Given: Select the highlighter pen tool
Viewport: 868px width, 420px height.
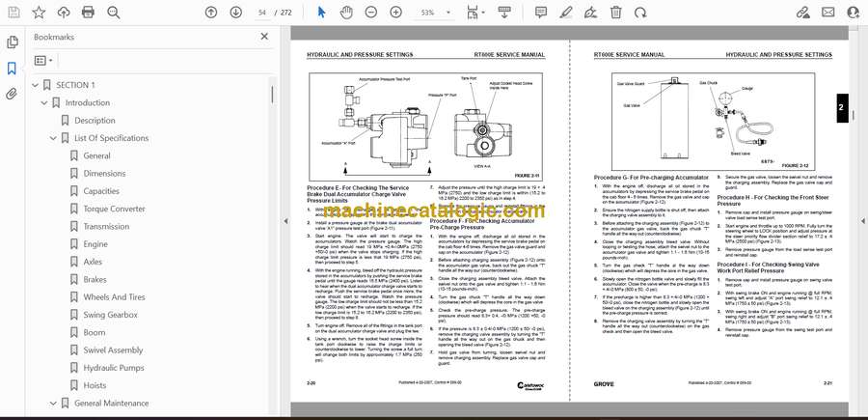Looking at the screenshot, I should coord(566,13).
